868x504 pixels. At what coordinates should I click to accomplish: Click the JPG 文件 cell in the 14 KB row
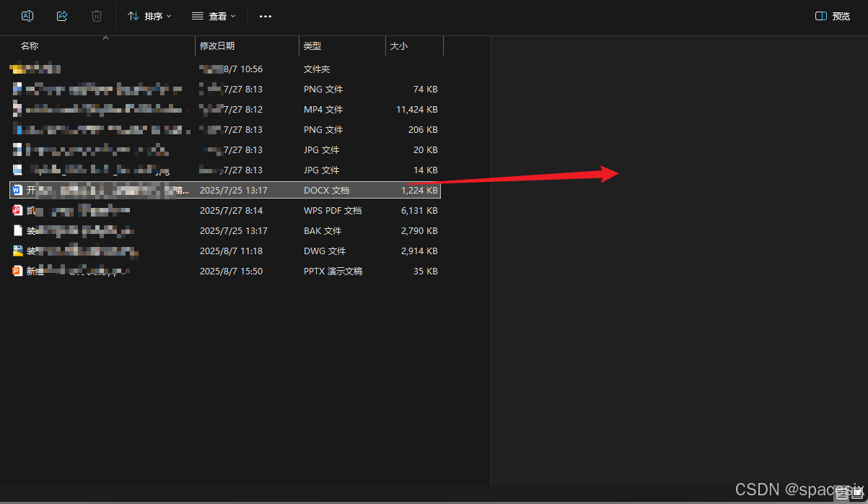pyautogui.click(x=321, y=170)
